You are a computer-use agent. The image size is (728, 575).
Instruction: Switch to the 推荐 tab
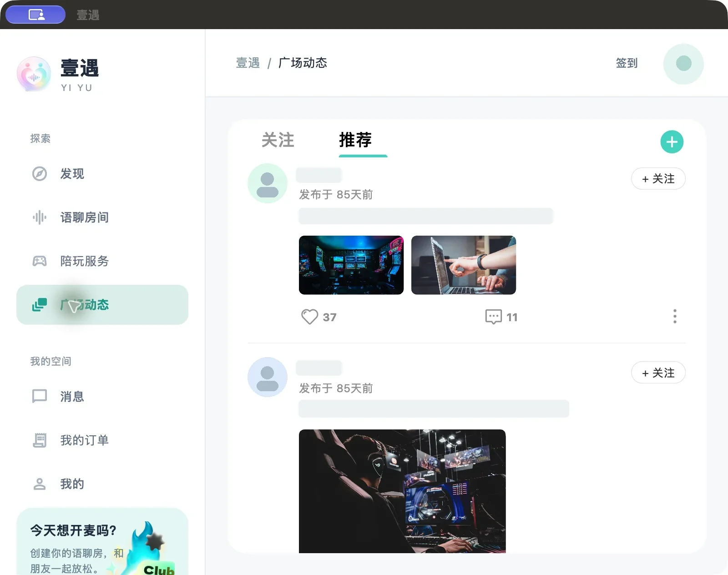[x=355, y=140]
